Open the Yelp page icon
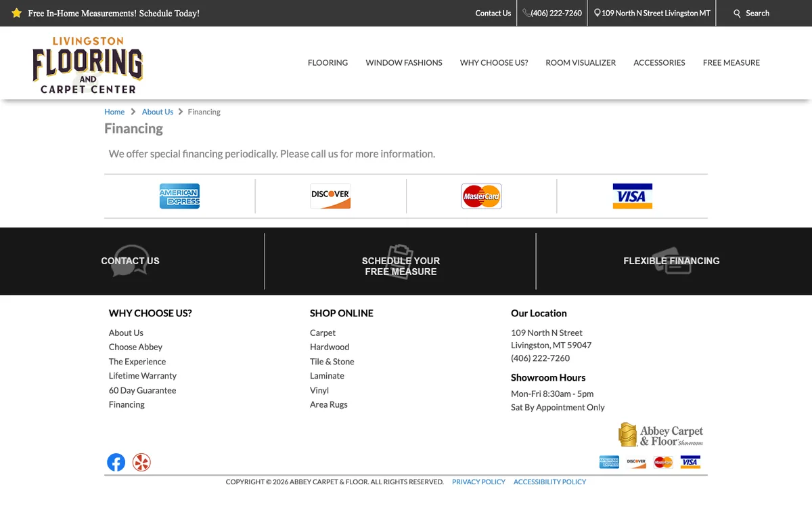812x508 pixels. click(141, 463)
